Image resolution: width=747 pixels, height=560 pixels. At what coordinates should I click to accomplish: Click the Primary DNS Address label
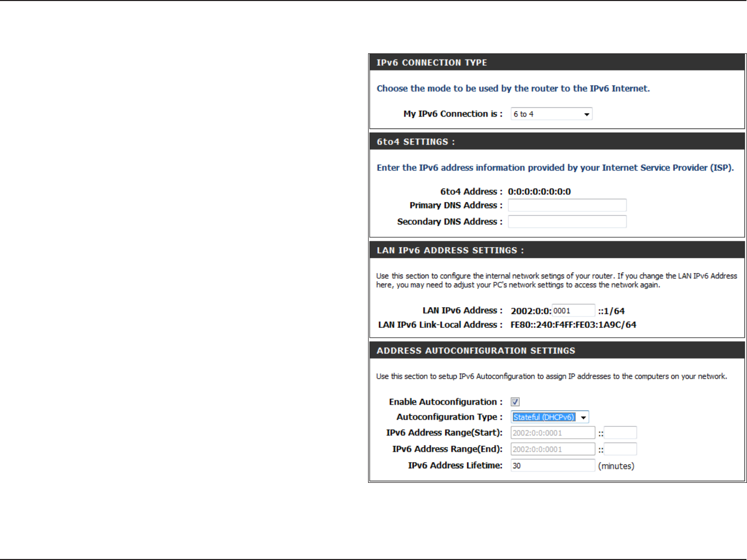(456, 206)
